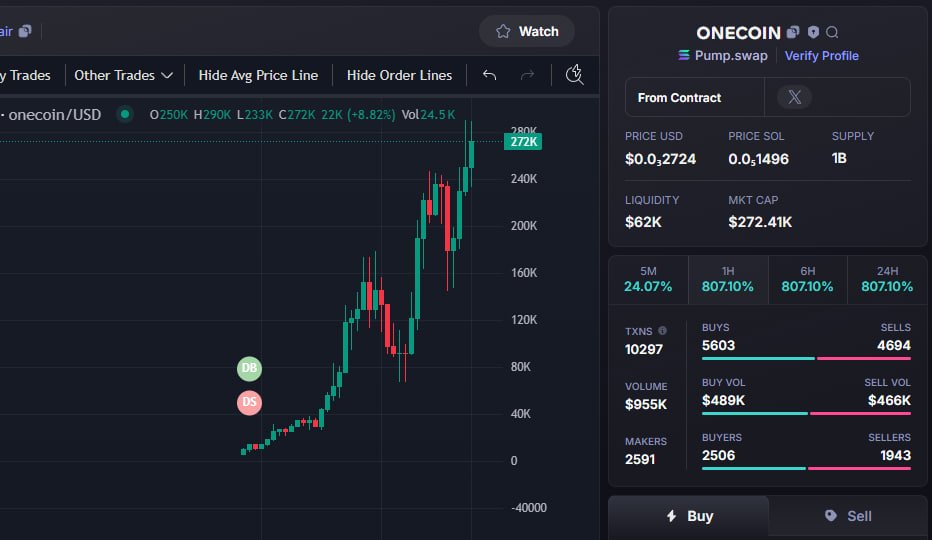Screen dimensions: 932x540
Task: Click the SUPPLY value 1B
Action: 839,158
